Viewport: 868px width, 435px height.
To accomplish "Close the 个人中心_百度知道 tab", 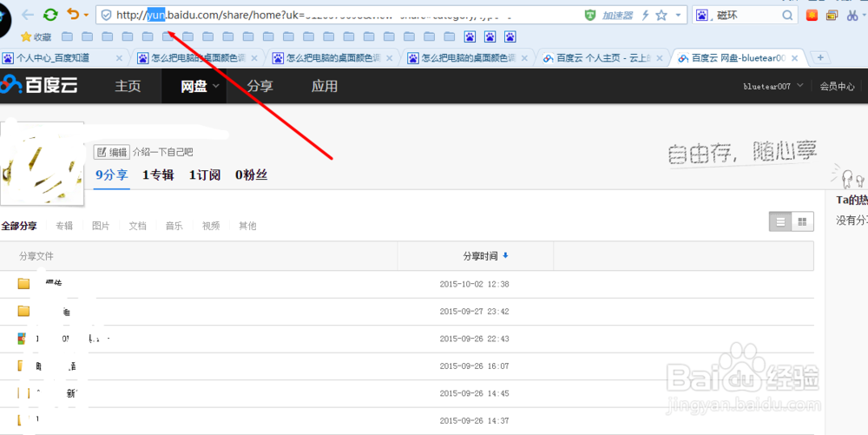I will [x=118, y=58].
